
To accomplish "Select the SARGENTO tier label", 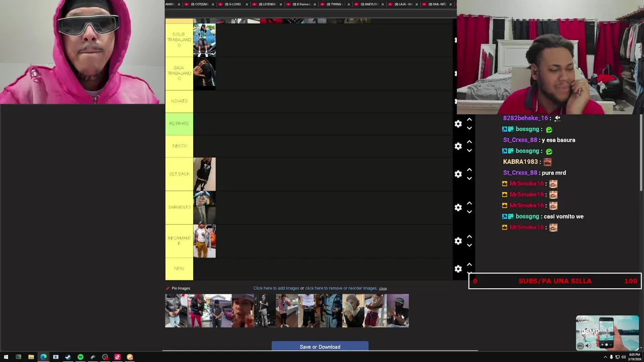I will [179, 207].
